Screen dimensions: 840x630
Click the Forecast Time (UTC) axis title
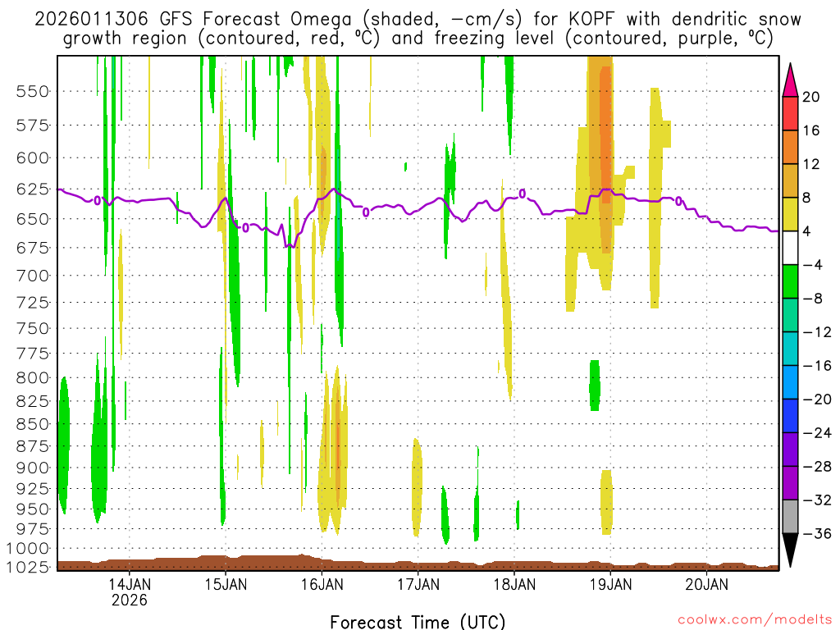coord(418,622)
